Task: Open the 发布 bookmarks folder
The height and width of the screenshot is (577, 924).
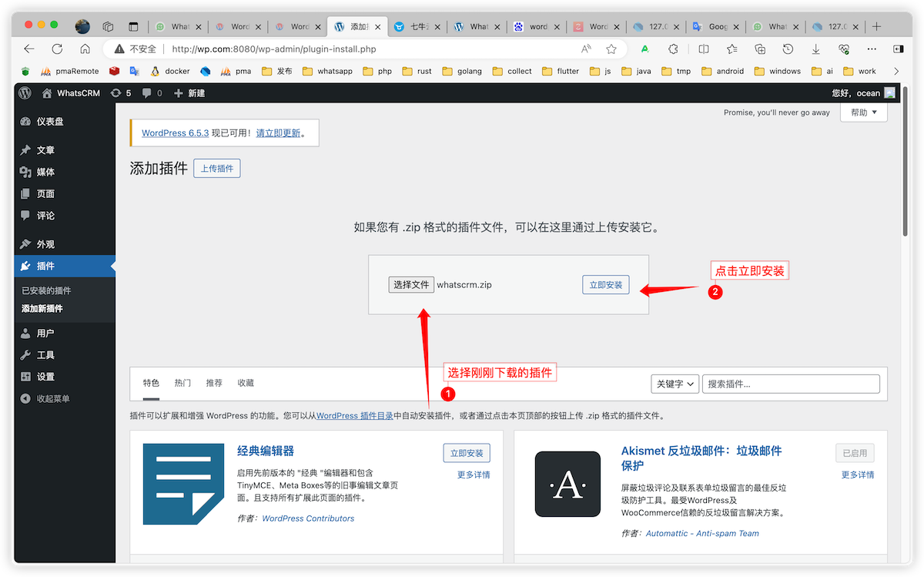Action: [277, 71]
